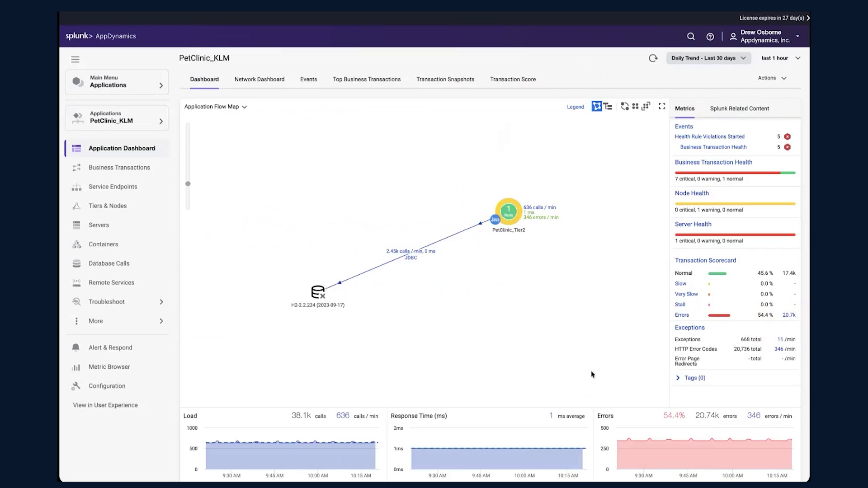Viewport: 868px width, 488px height.
Task: Open the Drew Osborne user account menu
Action: pos(765,36)
